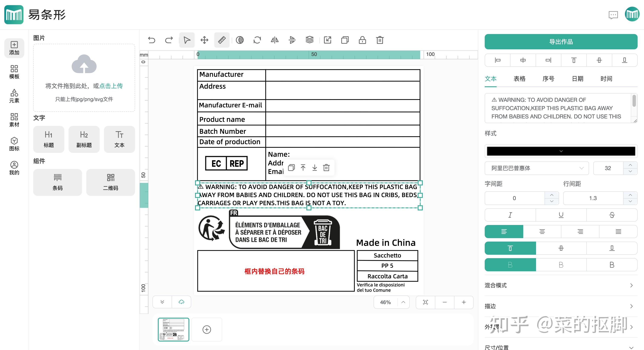Click the 点击上传 upload link
644x350 pixels.
pyautogui.click(x=111, y=86)
